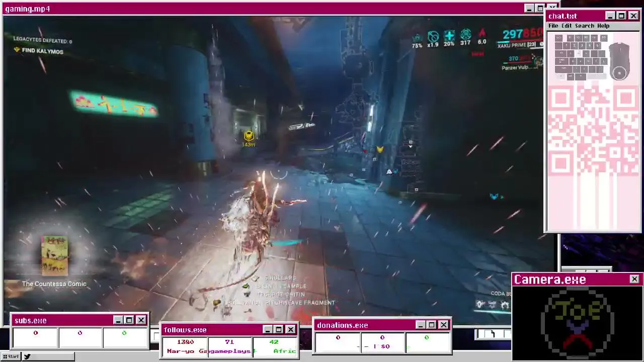Close the chat.txt window

click(x=633, y=16)
